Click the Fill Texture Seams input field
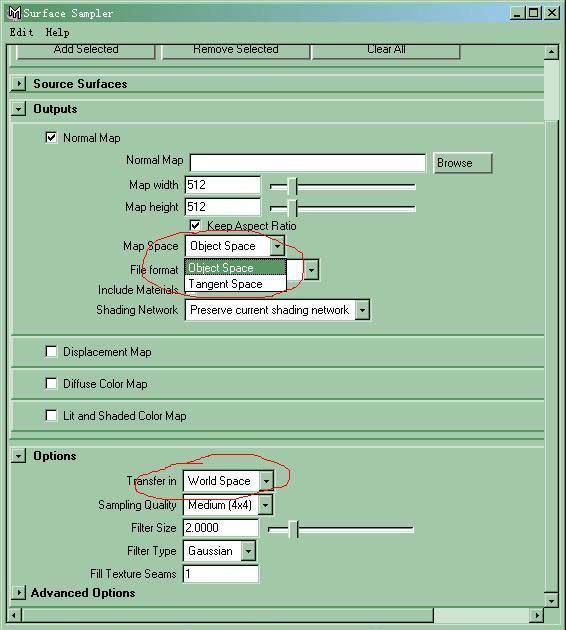 (x=221, y=574)
